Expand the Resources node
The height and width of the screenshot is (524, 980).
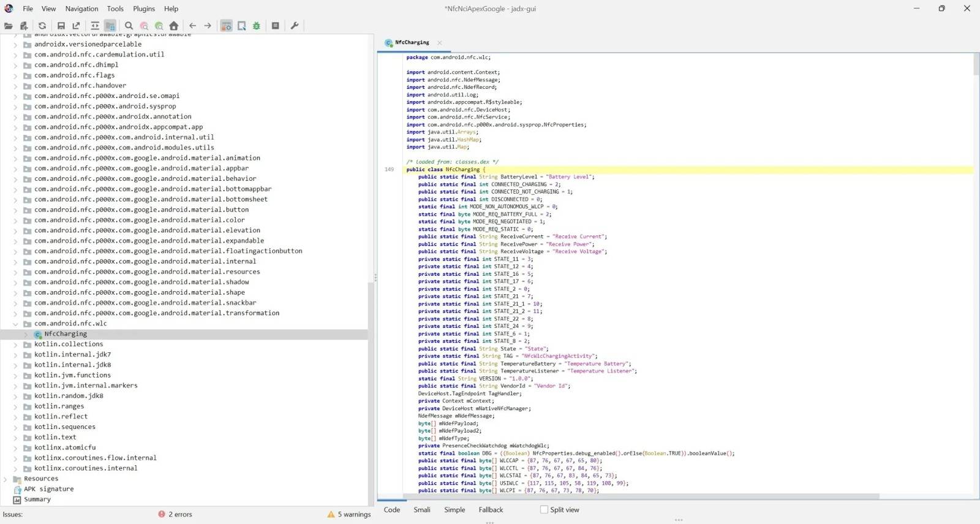pyautogui.click(x=6, y=479)
